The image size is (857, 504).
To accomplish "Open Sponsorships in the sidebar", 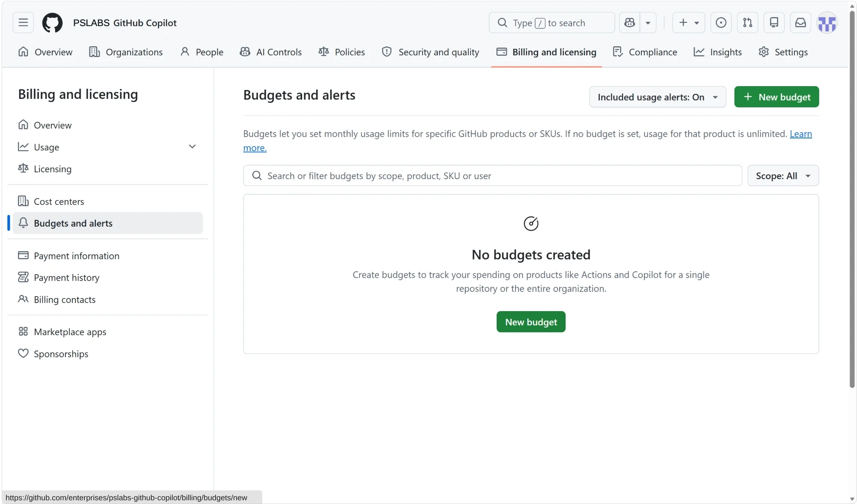I will tap(108, 354).
